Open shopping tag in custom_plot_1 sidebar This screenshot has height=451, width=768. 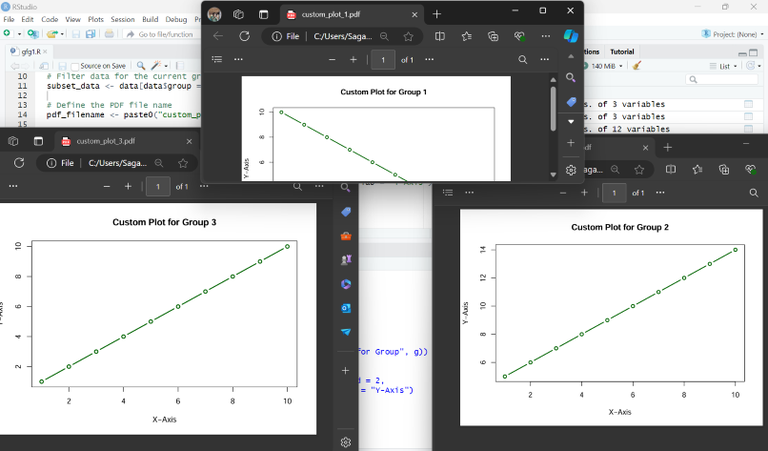coord(571,101)
